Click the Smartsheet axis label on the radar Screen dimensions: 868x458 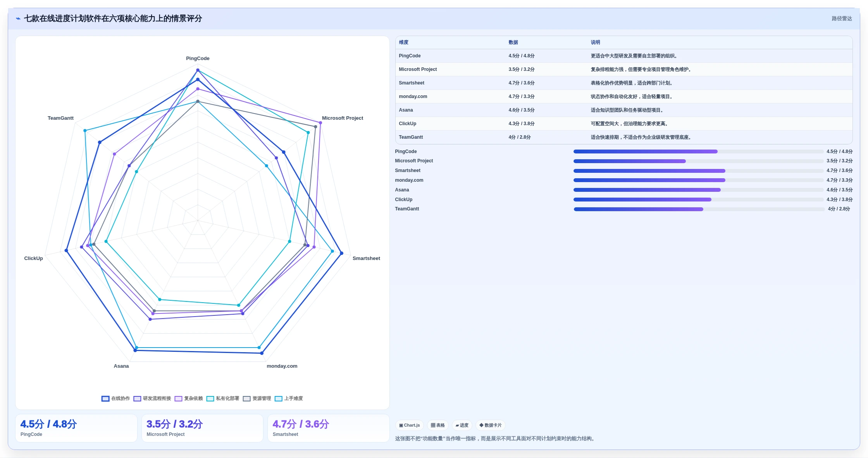pyautogui.click(x=366, y=258)
